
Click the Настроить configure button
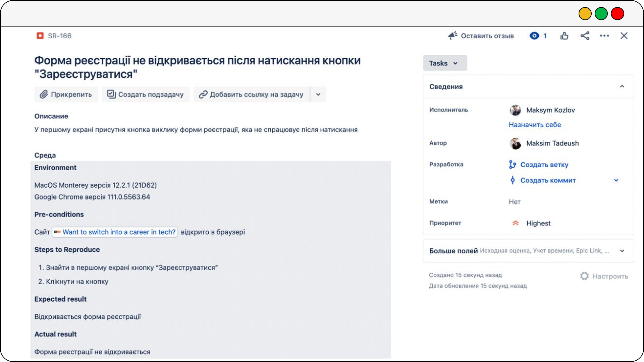604,276
